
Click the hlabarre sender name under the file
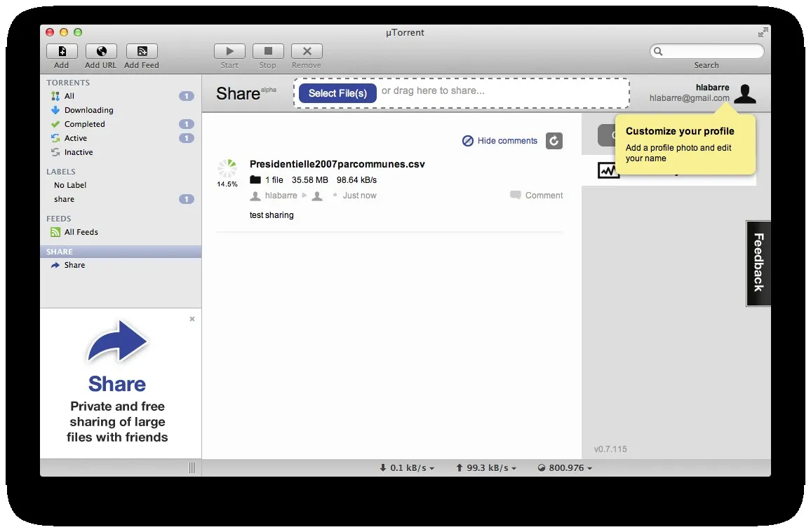(281, 196)
